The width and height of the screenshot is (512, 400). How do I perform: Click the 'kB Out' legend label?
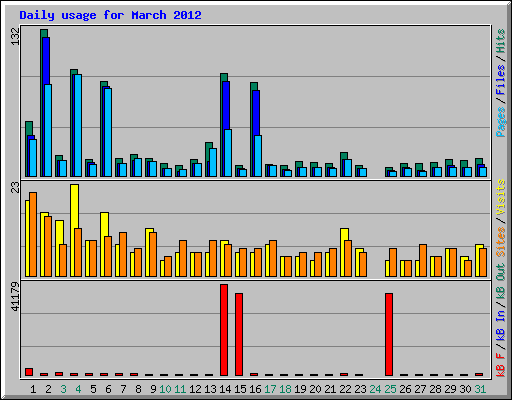pyautogui.click(x=500, y=284)
